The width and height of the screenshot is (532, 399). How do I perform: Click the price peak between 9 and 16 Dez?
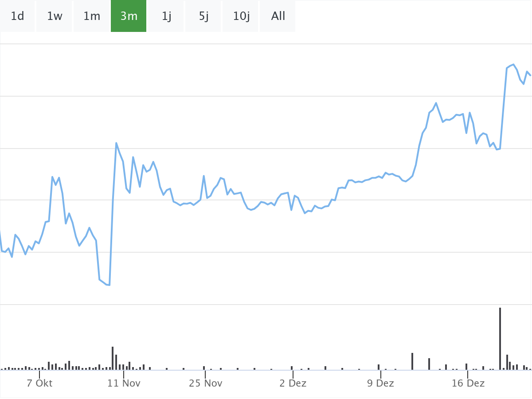[x=436, y=103]
